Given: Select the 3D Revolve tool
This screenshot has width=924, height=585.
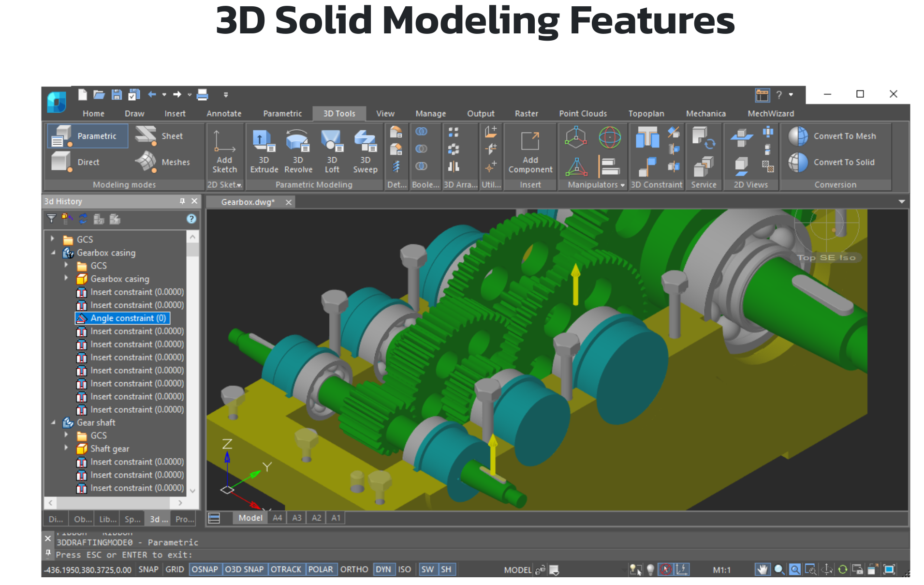Looking at the screenshot, I should (x=298, y=151).
